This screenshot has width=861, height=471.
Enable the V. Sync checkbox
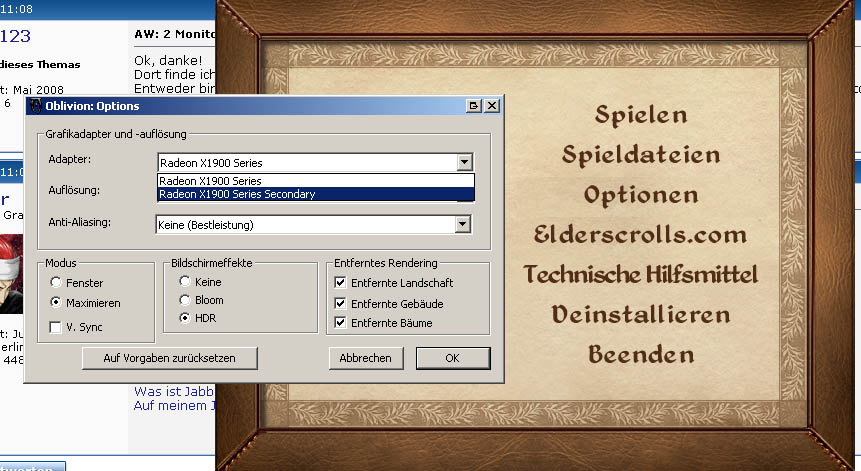point(55,327)
